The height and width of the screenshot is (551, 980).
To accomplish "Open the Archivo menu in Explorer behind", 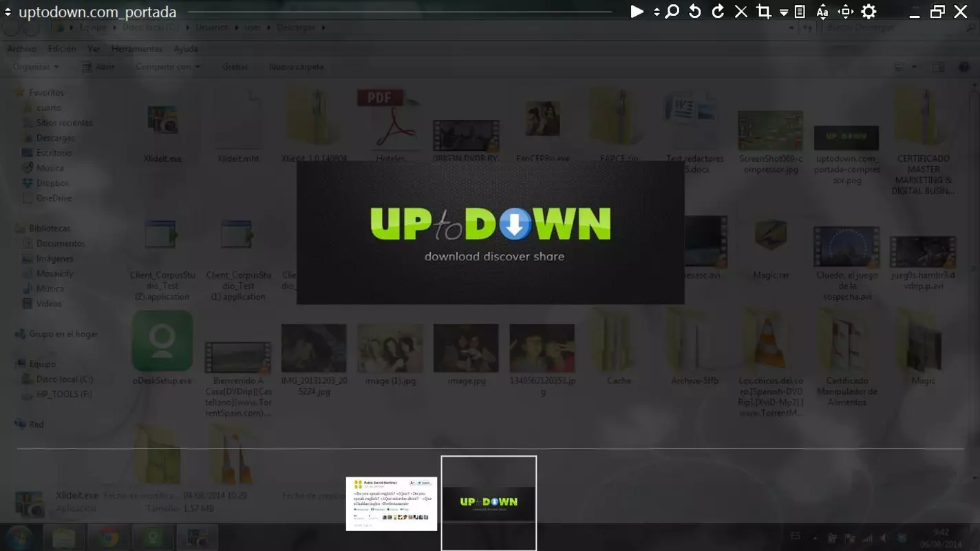I will [x=22, y=49].
